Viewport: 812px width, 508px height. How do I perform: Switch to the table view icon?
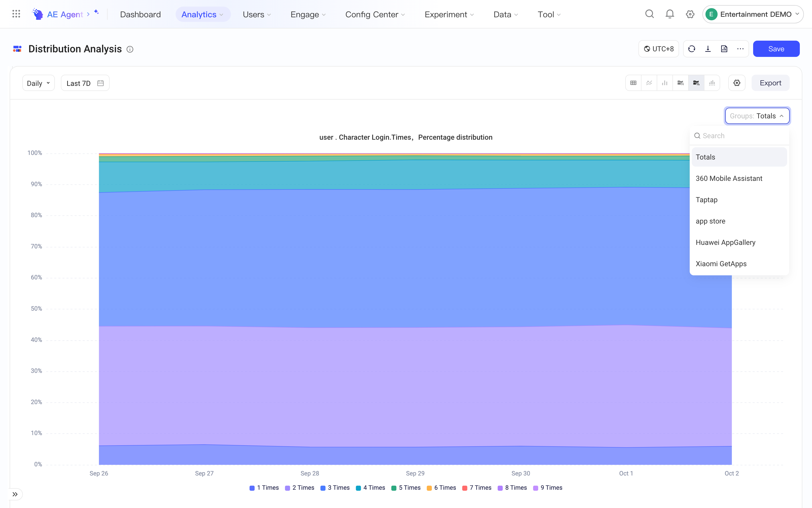click(634, 83)
